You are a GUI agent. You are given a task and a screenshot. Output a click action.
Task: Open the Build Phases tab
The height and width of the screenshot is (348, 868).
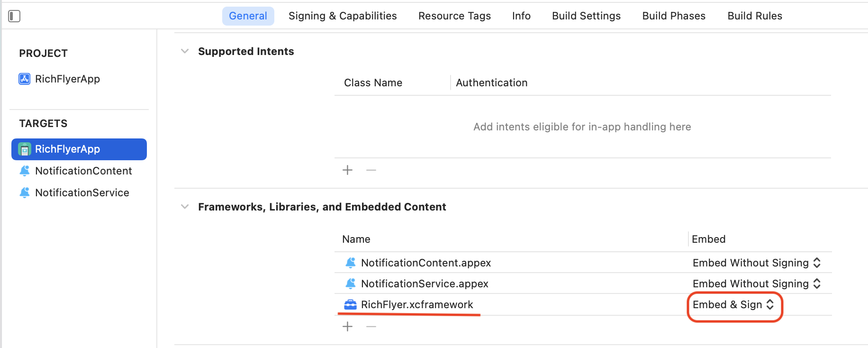pyautogui.click(x=674, y=16)
